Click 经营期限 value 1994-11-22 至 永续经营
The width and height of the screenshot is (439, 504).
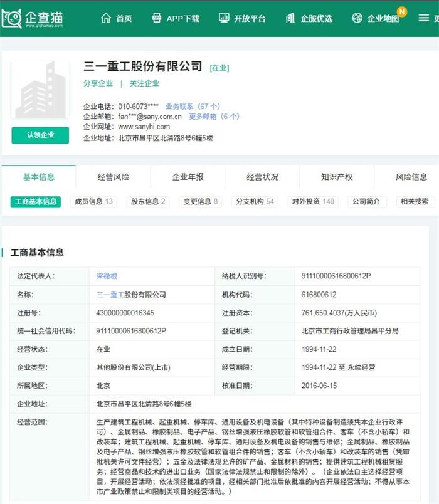click(338, 367)
